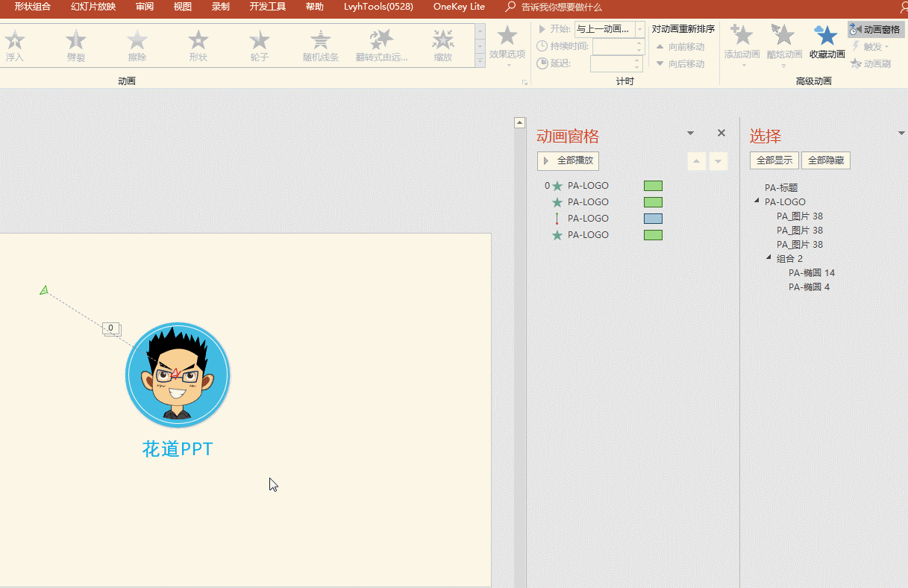Click the 添加动画 star icon
Image resolution: width=908 pixels, height=588 pixels.
(742, 36)
